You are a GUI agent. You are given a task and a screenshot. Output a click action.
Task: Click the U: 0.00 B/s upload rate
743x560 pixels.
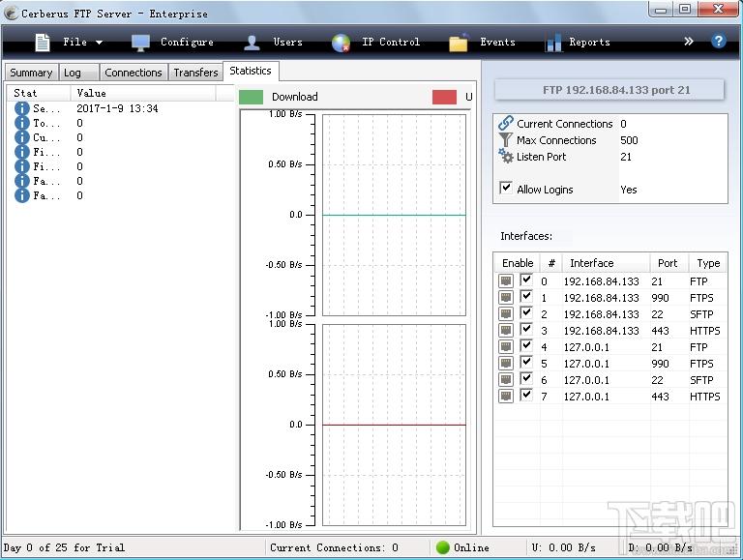(563, 547)
